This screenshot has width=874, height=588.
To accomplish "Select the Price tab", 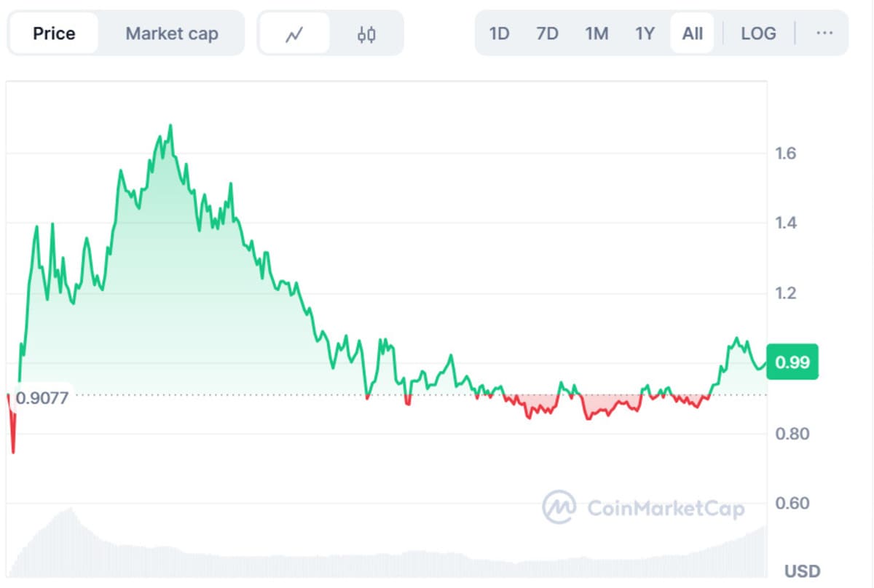I will (54, 33).
